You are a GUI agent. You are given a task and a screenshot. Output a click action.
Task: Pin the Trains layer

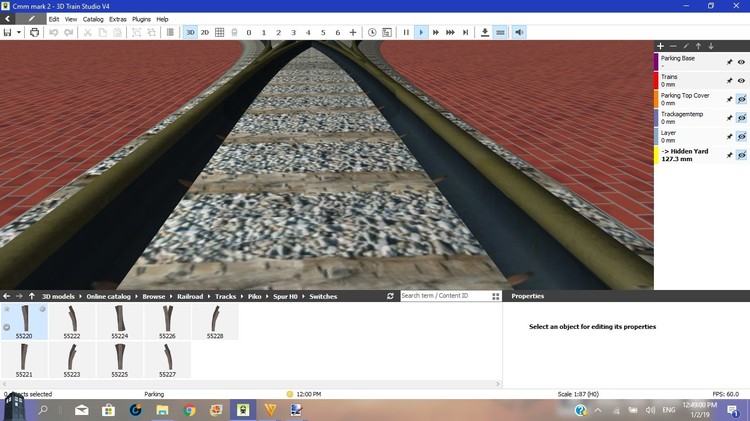[x=729, y=81]
